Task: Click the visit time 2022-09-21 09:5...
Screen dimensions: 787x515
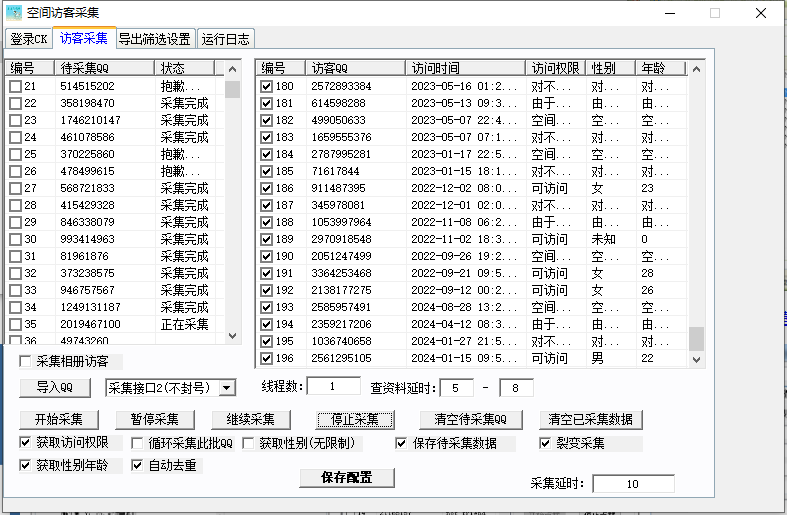Action: point(464,274)
